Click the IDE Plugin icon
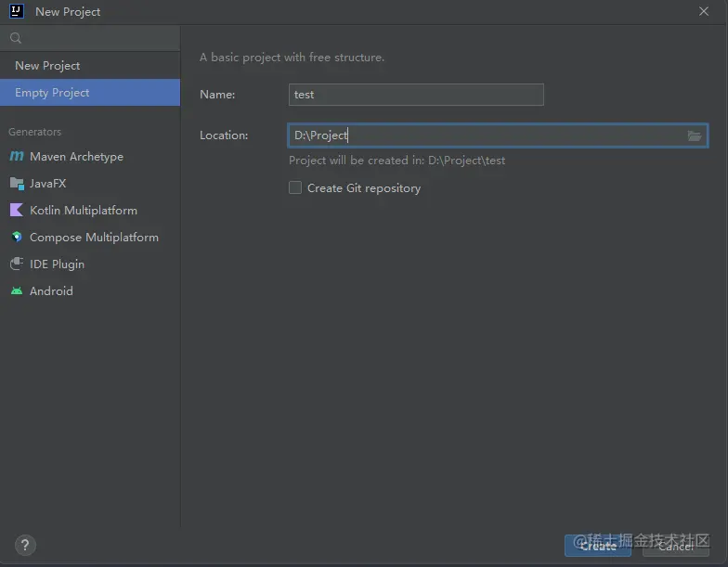Screen dimensions: 728x567 point(17,264)
